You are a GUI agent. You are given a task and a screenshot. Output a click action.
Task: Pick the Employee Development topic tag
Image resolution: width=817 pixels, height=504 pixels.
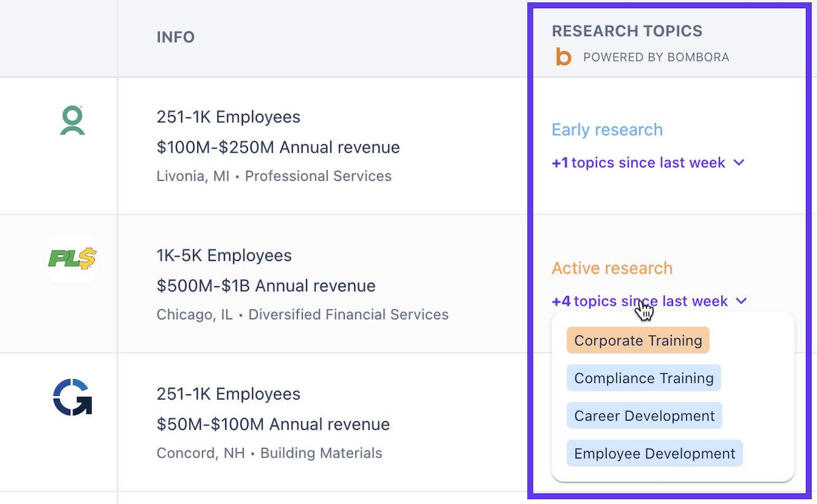pos(655,454)
